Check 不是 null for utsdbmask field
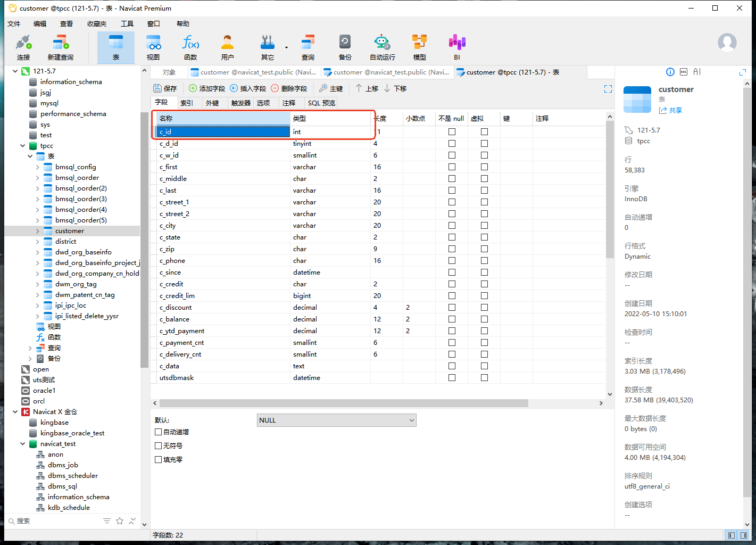 click(452, 377)
